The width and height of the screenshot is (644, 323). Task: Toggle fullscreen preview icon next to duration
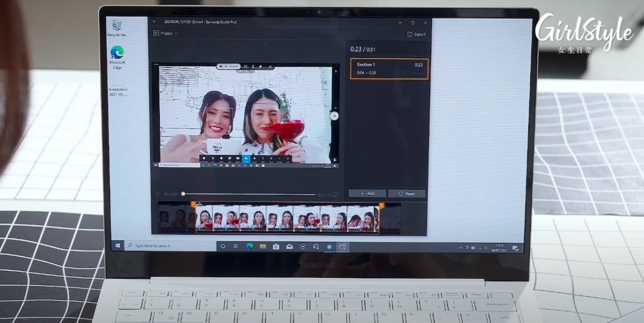[x=336, y=195]
